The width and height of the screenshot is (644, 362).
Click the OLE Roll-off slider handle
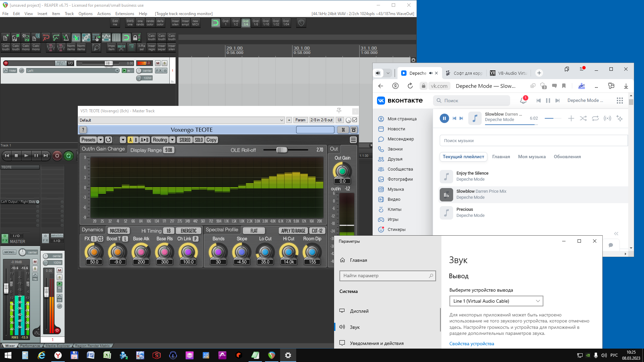[282, 150]
